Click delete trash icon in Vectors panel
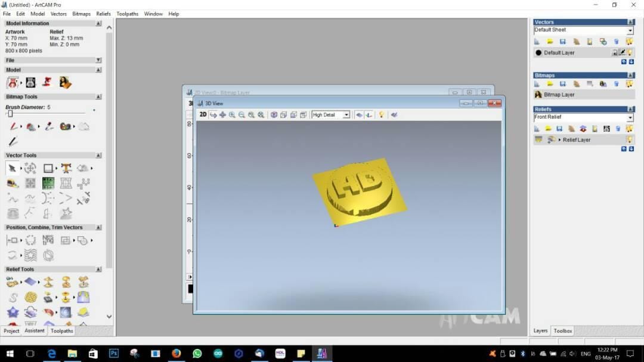 click(x=616, y=42)
